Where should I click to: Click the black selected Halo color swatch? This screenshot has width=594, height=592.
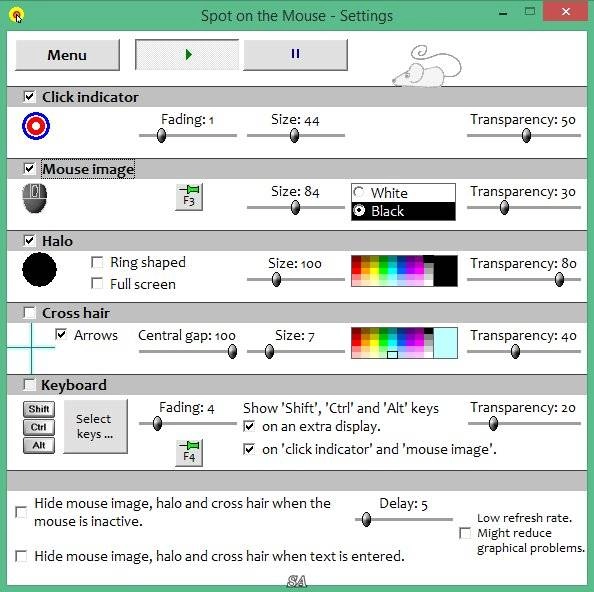446,271
